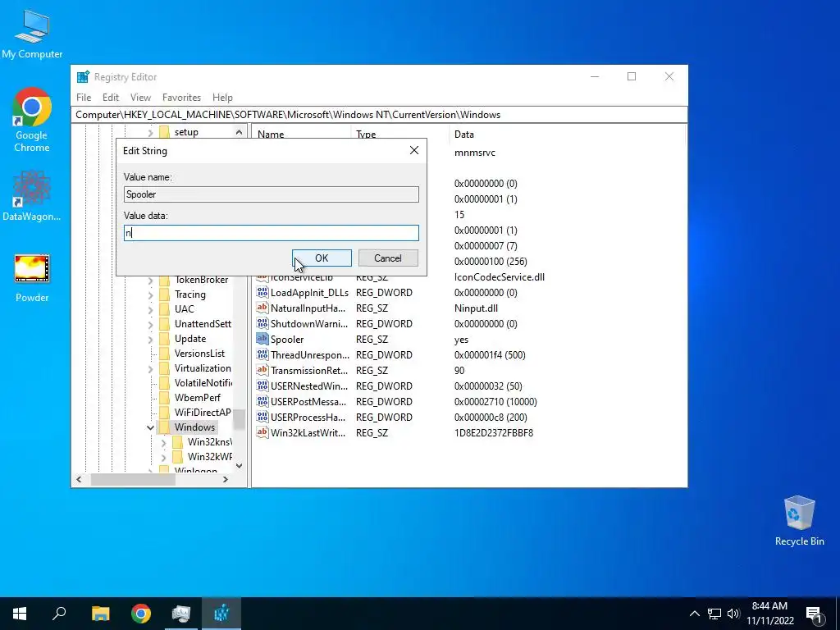Viewport: 840px width, 630px height.
Task: Expand the UAC tree key
Action: [151, 309]
